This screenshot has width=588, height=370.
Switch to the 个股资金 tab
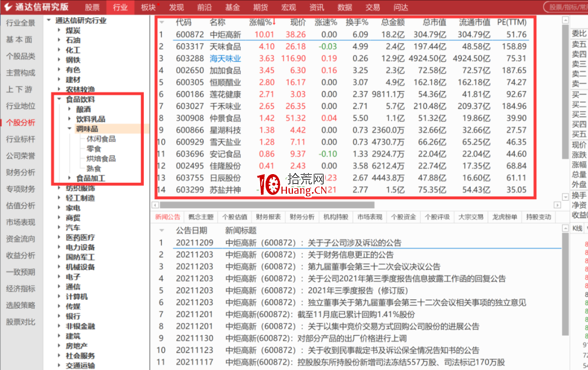[x=403, y=217]
